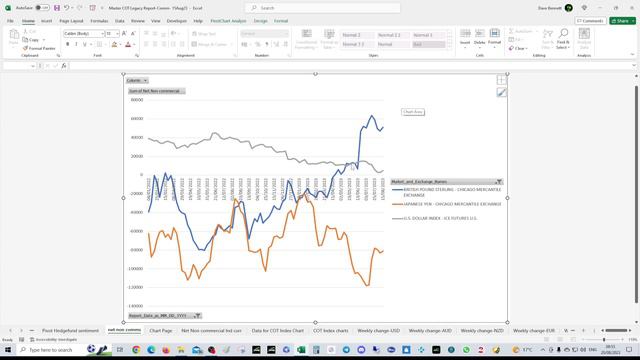The width and height of the screenshot is (640, 360).
Task: Click the Format Painter button
Action: point(39,48)
